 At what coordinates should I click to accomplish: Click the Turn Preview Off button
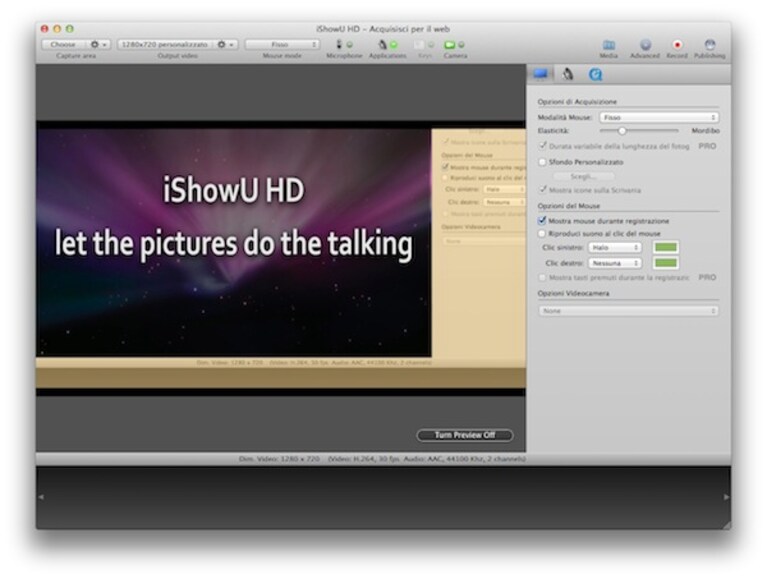pyautogui.click(x=465, y=435)
